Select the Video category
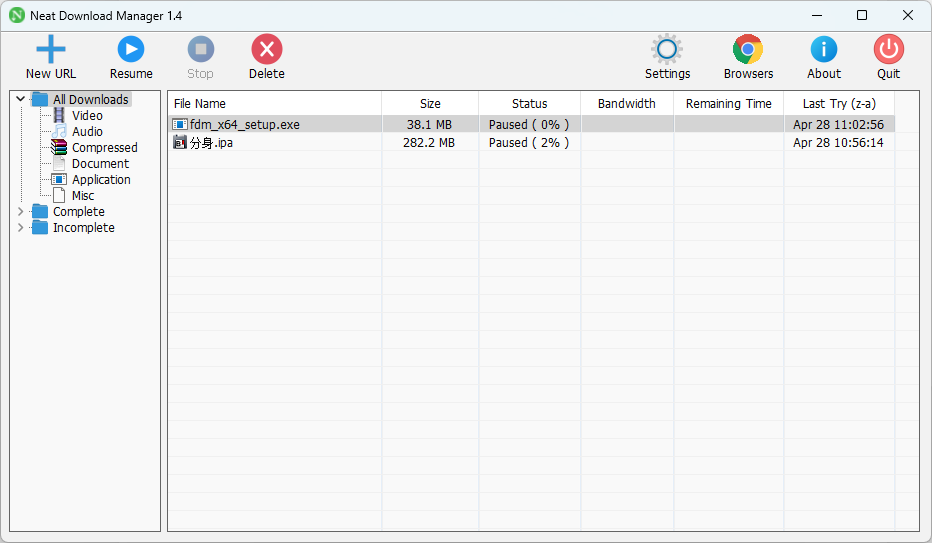This screenshot has height=543, width=932. point(86,116)
